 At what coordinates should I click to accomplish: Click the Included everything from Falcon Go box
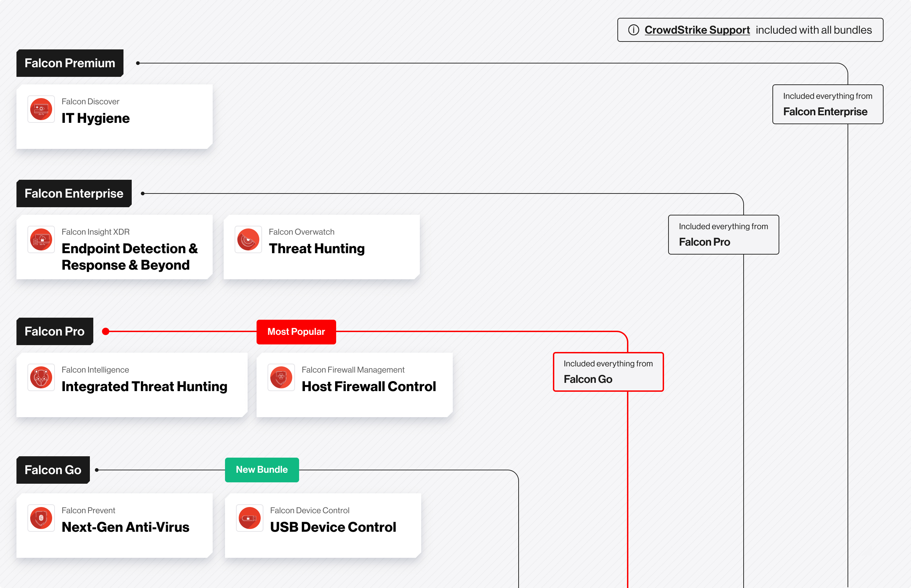tap(608, 372)
